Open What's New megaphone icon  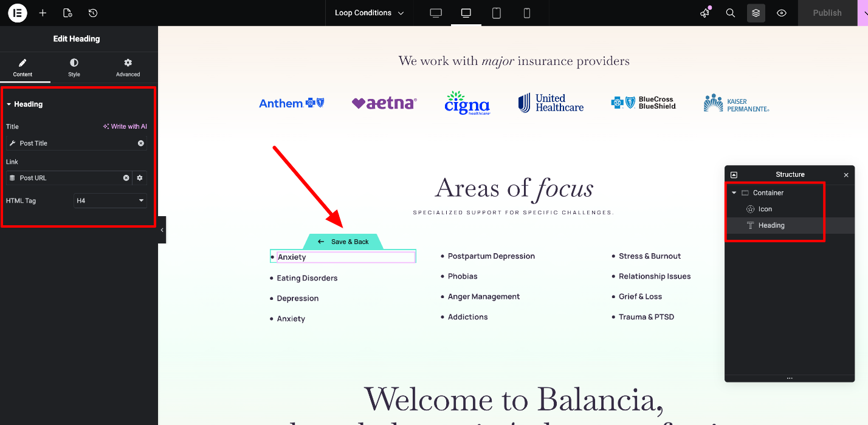tap(705, 13)
